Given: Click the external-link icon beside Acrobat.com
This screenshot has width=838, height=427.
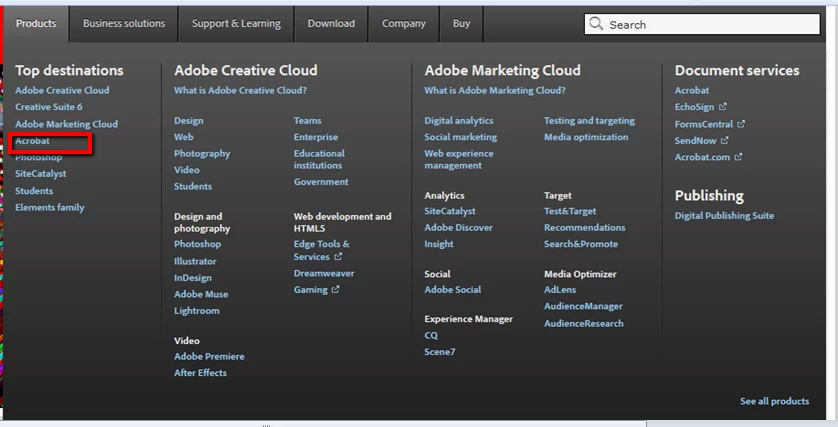Looking at the screenshot, I should pyautogui.click(x=738, y=157).
